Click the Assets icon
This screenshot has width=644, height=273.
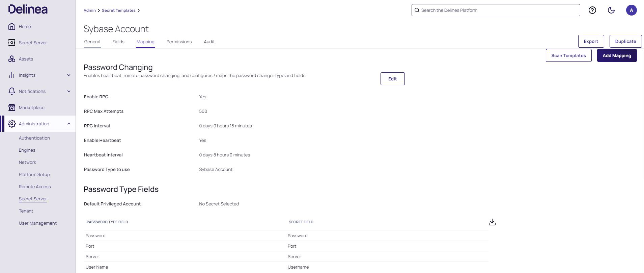[x=12, y=59]
